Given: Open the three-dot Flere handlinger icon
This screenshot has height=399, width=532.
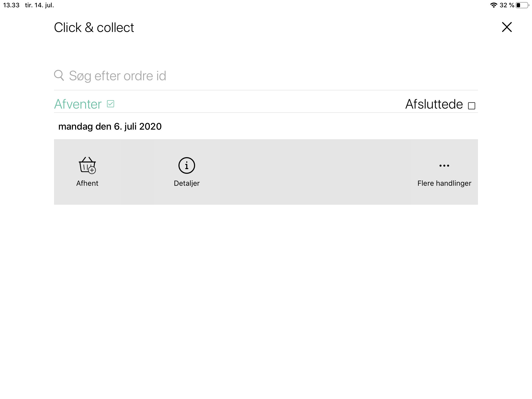Looking at the screenshot, I should pyautogui.click(x=444, y=165).
